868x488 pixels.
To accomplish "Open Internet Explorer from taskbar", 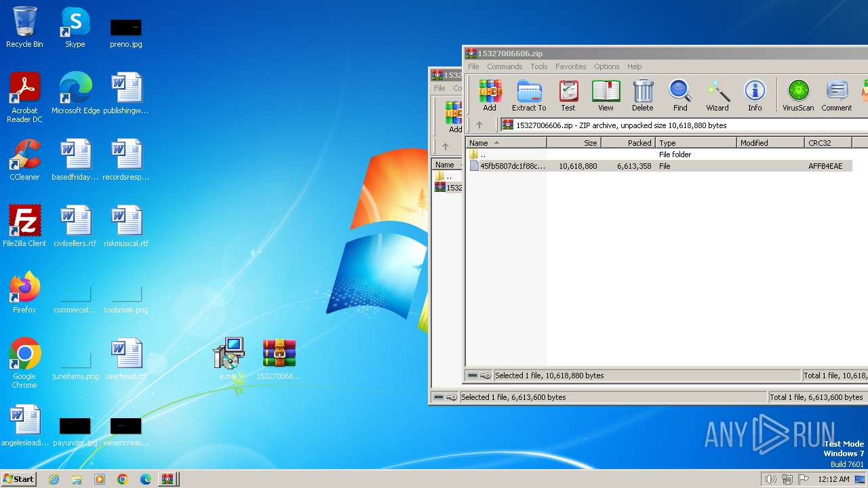I will (x=54, y=479).
